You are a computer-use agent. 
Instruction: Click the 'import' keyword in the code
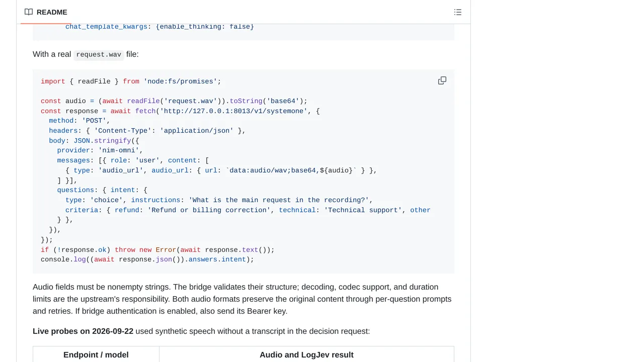tap(53, 81)
